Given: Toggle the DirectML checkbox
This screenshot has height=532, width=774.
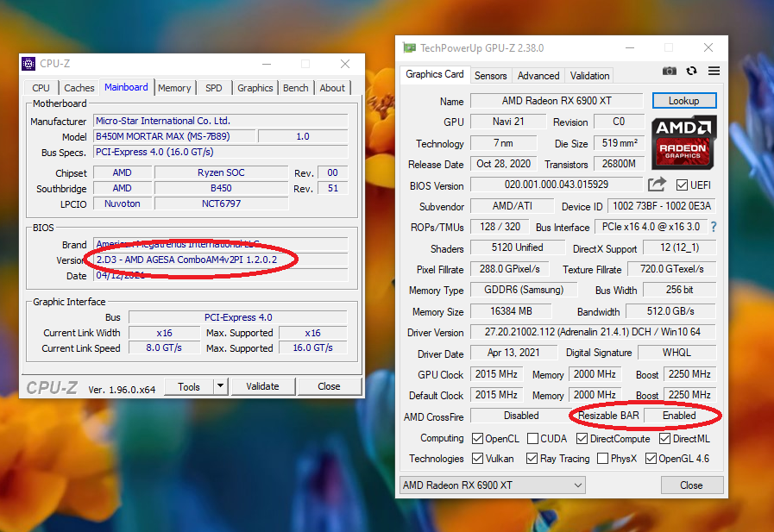Looking at the screenshot, I should [665, 438].
